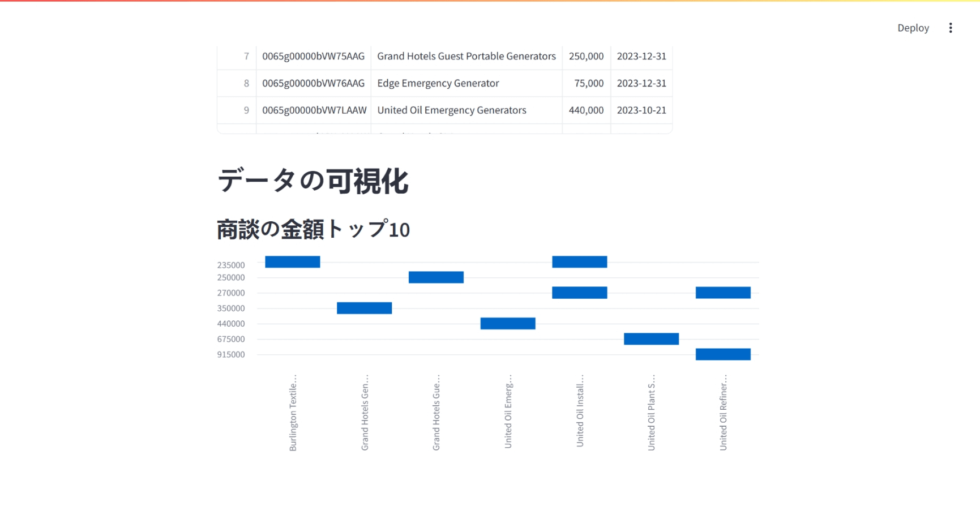Click the 440,000 amount cell
Image resolution: width=980 pixels, height=519 pixels.
587,110
